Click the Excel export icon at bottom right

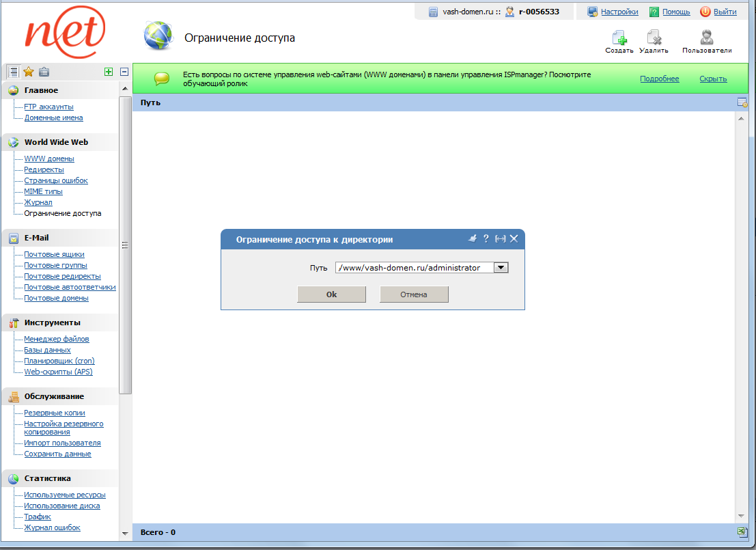[x=742, y=532]
